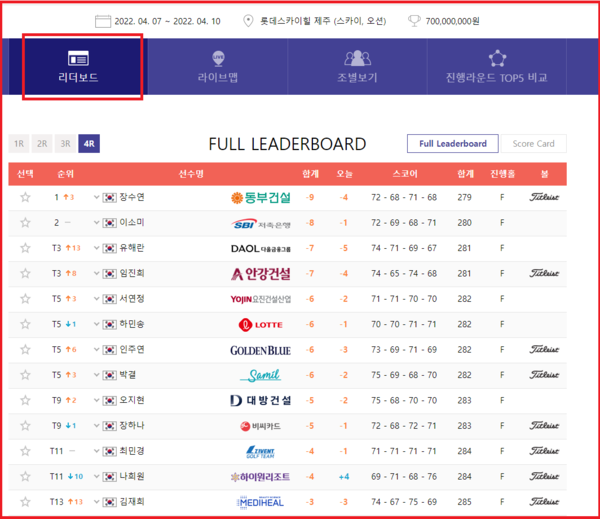Star the 김재희 row
Screen dimensions: 600x519
point(25,502)
